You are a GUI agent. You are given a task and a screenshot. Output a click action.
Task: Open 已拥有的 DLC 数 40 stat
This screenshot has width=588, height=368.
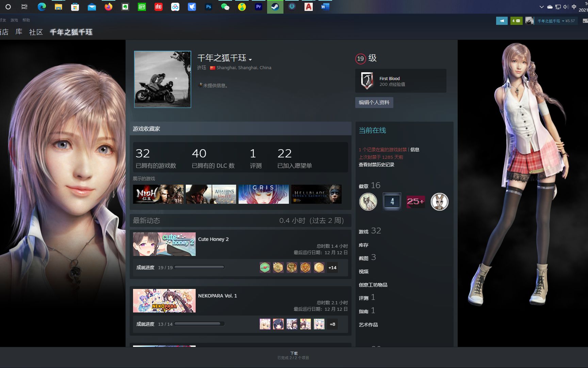[213, 158]
